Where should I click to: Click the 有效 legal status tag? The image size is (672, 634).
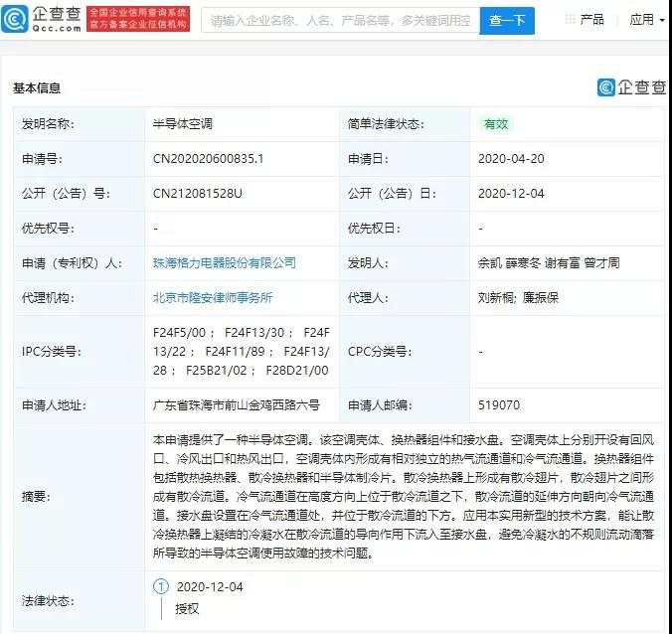pos(495,124)
